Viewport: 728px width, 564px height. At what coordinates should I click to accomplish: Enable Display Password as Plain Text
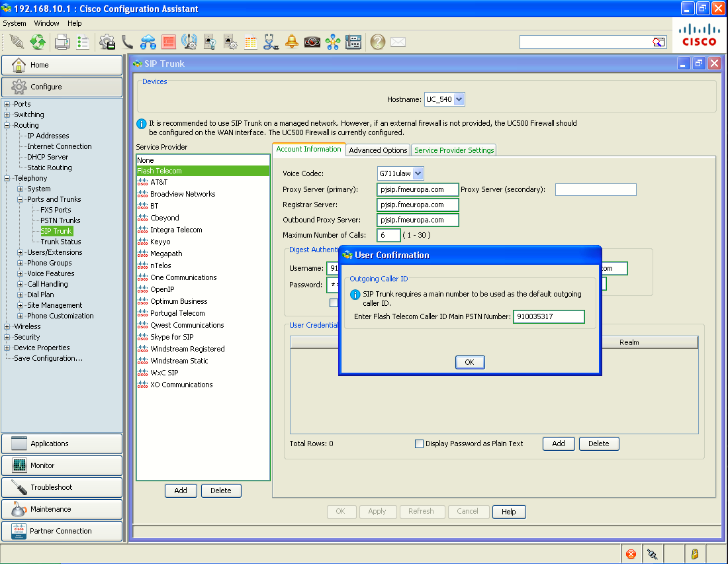(419, 444)
